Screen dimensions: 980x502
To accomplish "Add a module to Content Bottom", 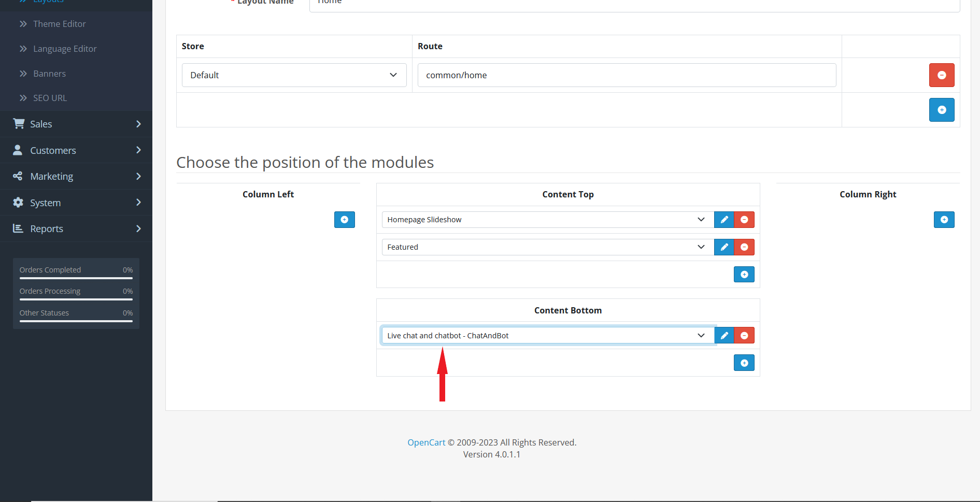I will (744, 363).
